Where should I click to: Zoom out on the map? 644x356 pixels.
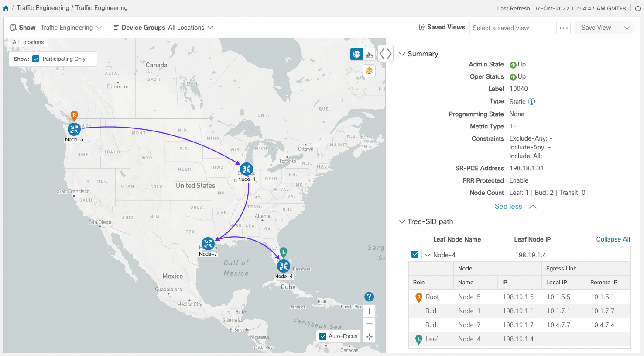point(369,324)
